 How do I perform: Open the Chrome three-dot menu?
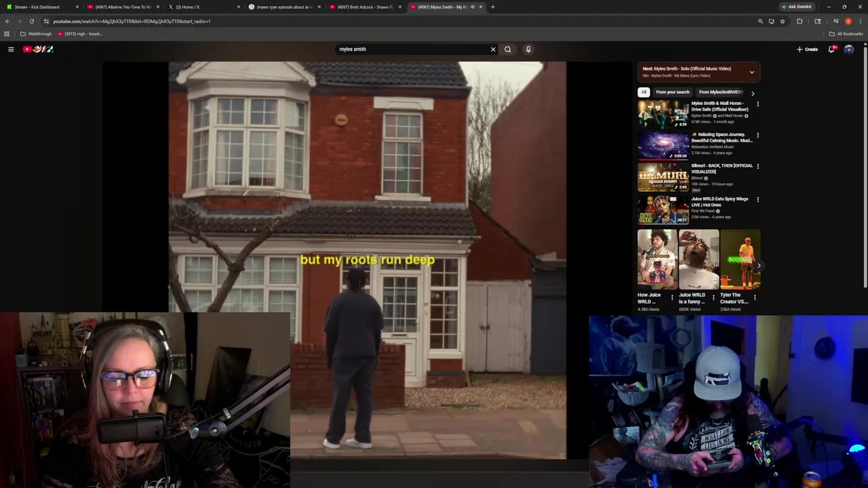point(860,21)
